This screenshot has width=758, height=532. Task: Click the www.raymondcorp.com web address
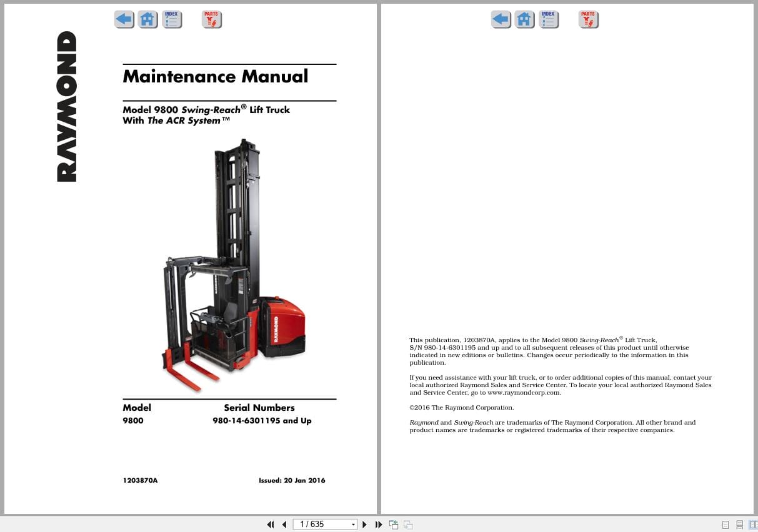(524, 393)
